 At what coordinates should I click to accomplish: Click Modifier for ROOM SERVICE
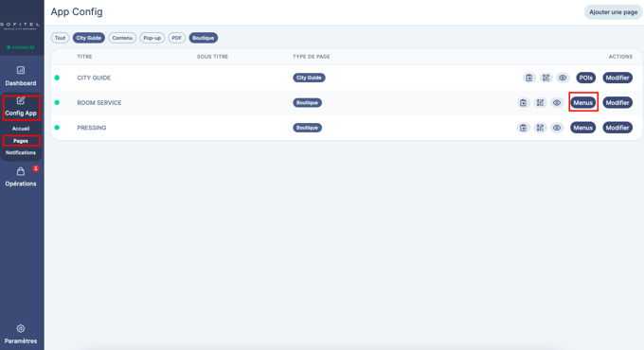point(617,102)
